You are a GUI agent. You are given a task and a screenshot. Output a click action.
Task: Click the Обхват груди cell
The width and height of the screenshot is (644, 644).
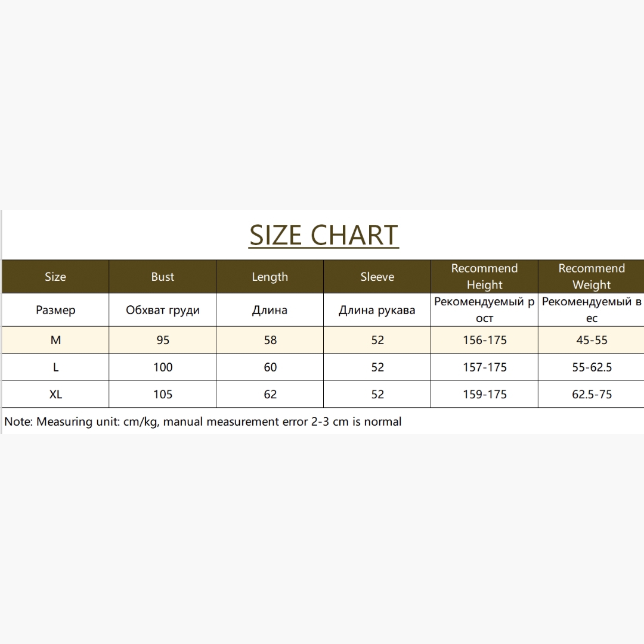click(x=163, y=309)
